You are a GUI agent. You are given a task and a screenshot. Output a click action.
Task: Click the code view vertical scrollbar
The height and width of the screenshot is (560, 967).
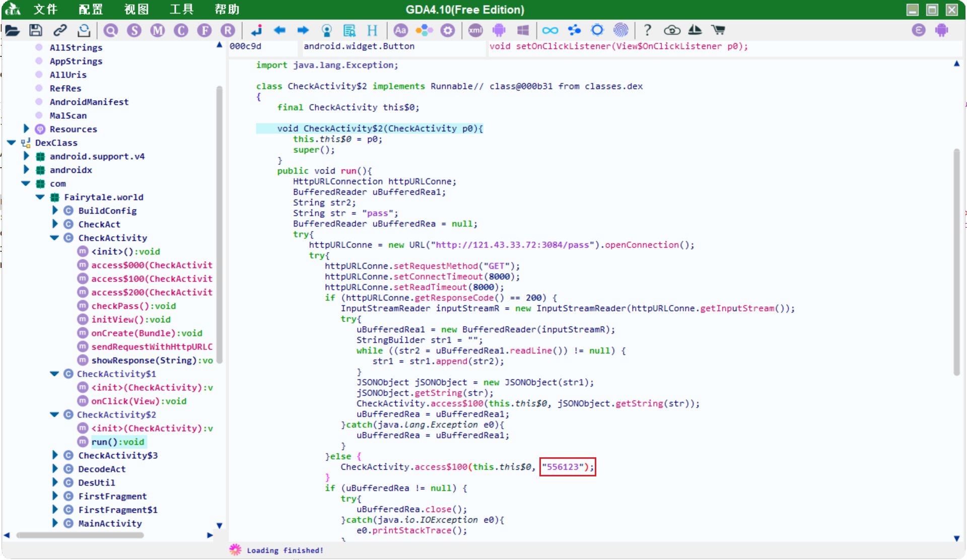(x=956, y=262)
